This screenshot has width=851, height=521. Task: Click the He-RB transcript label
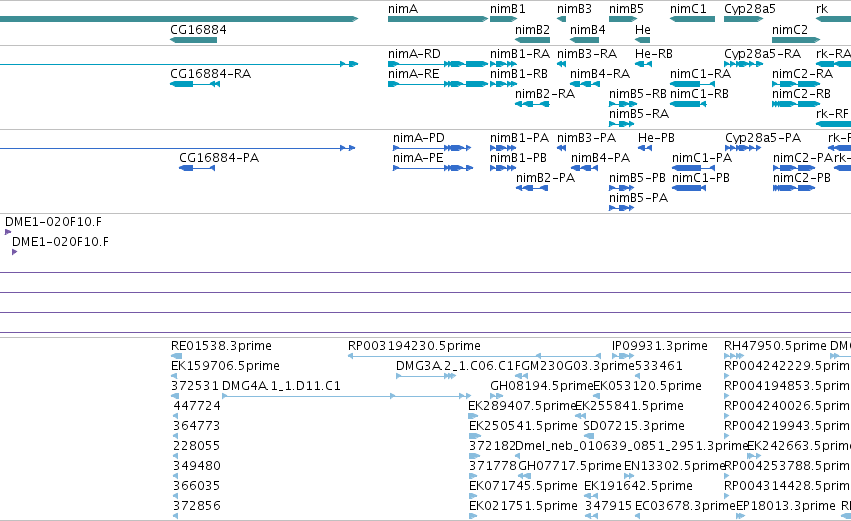[x=653, y=54]
